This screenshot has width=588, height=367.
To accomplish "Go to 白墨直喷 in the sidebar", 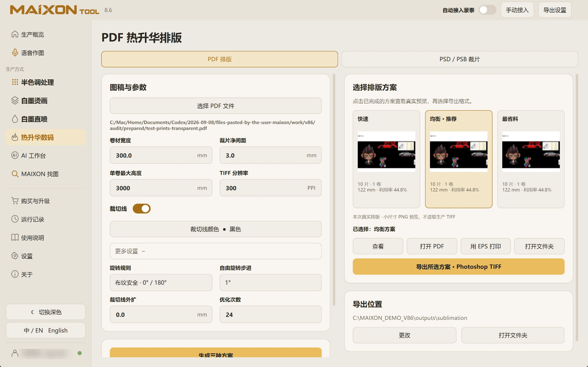I will [x=46, y=119].
